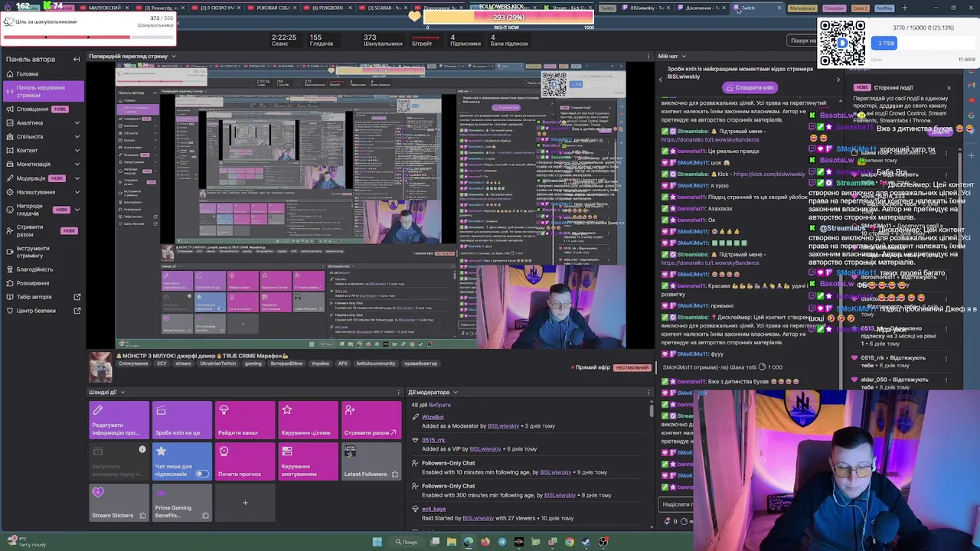Open the Prime Gaming Benefits tile
The image size is (980, 551).
click(x=181, y=503)
